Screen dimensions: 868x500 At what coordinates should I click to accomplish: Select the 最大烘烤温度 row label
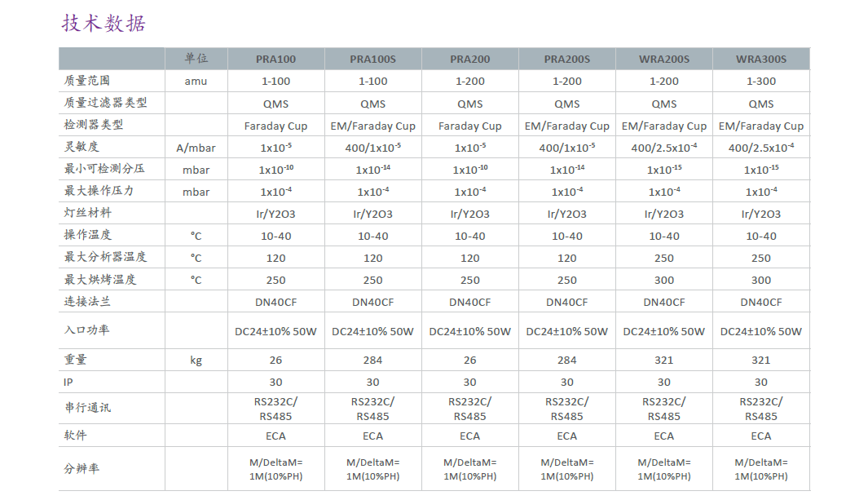click(x=99, y=280)
